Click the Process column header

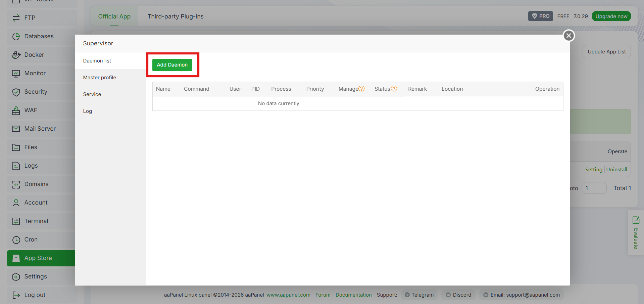click(281, 89)
